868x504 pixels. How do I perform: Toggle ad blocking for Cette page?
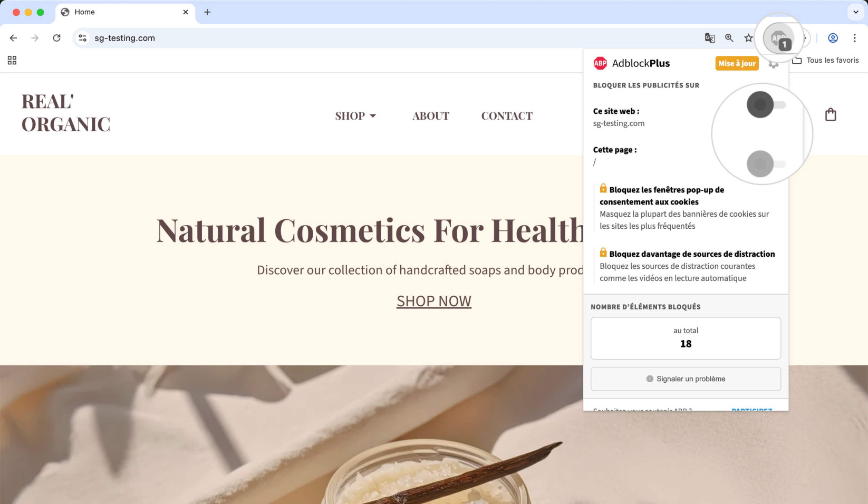(766, 164)
